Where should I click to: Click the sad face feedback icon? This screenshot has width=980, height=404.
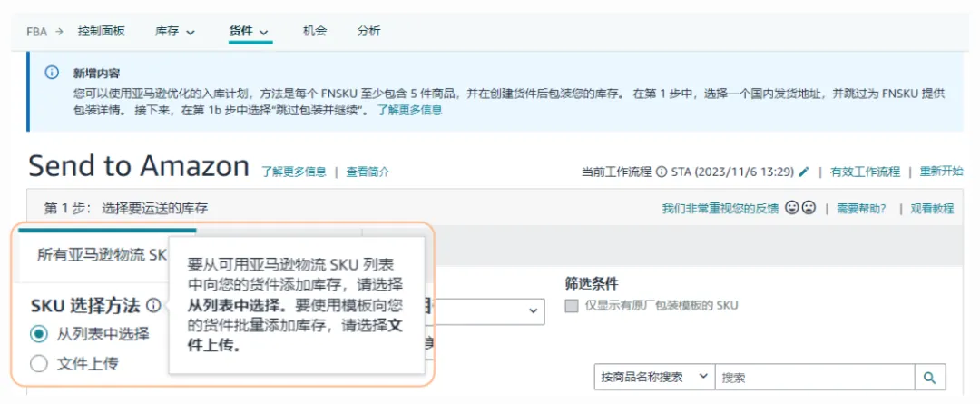[808, 208]
